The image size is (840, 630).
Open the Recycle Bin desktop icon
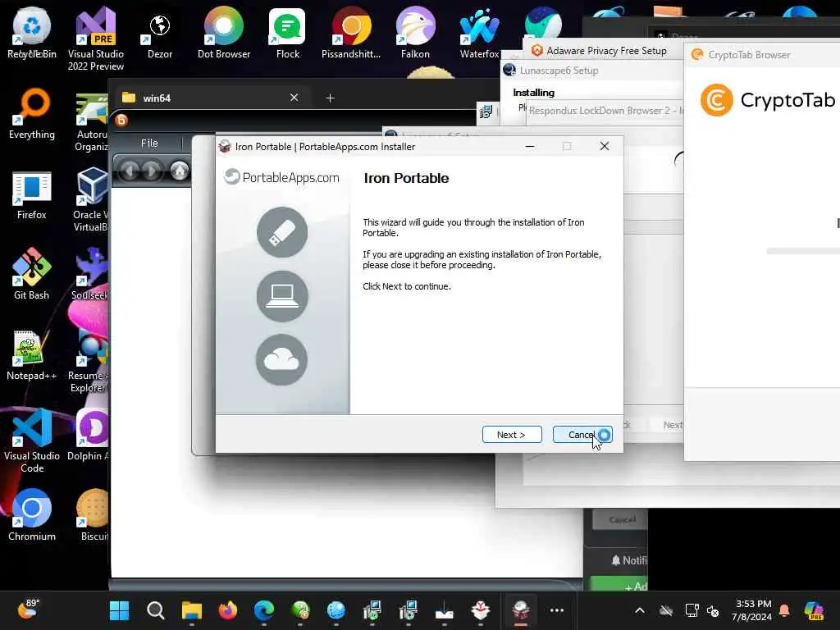(32, 33)
